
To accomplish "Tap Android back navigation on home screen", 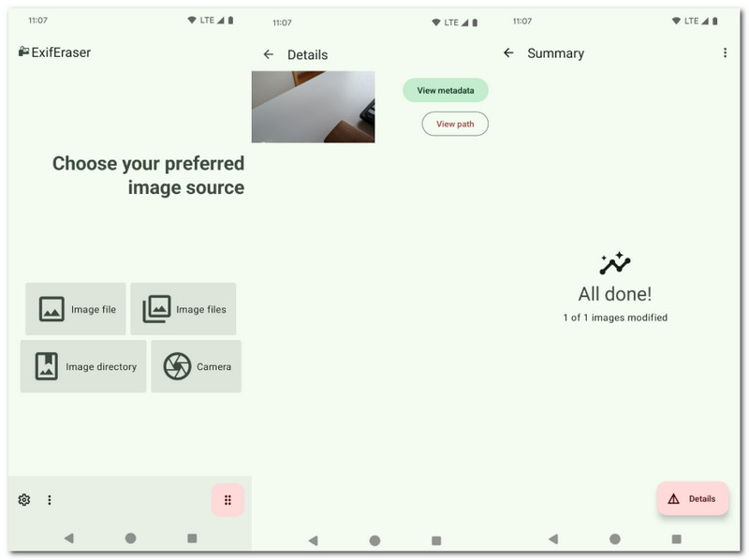I will [x=68, y=538].
